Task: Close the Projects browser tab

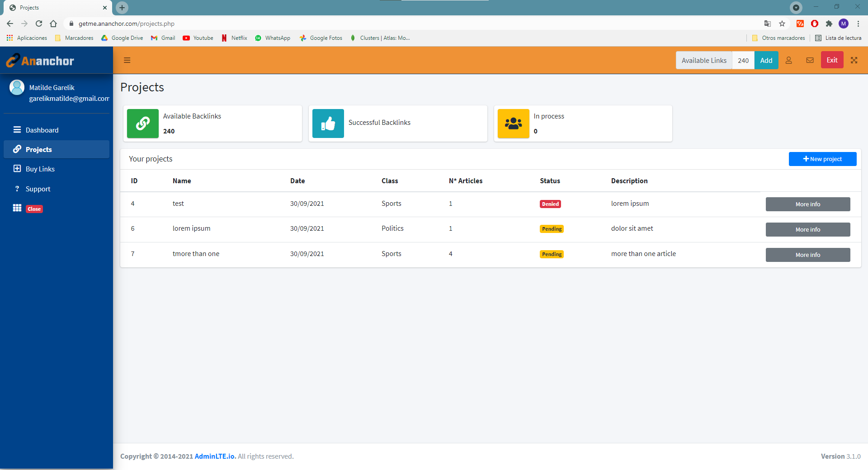Action: [x=105, y=8]
